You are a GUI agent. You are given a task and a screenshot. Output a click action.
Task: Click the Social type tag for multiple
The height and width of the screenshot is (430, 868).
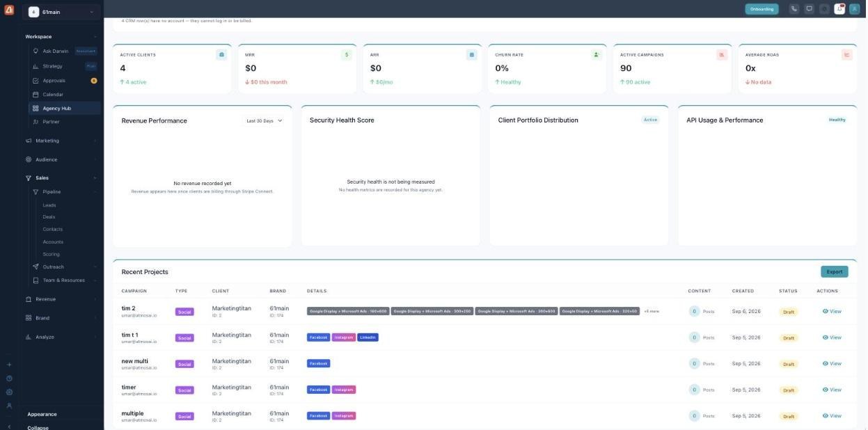click(x=184, y=416)
